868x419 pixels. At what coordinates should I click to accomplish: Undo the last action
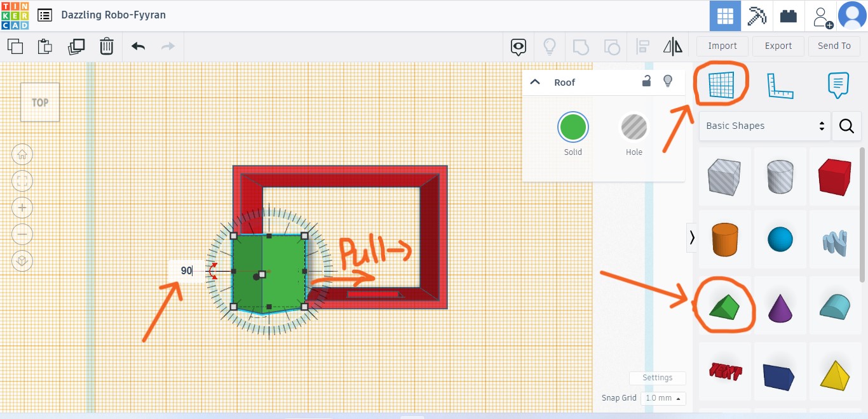[138, 46]
